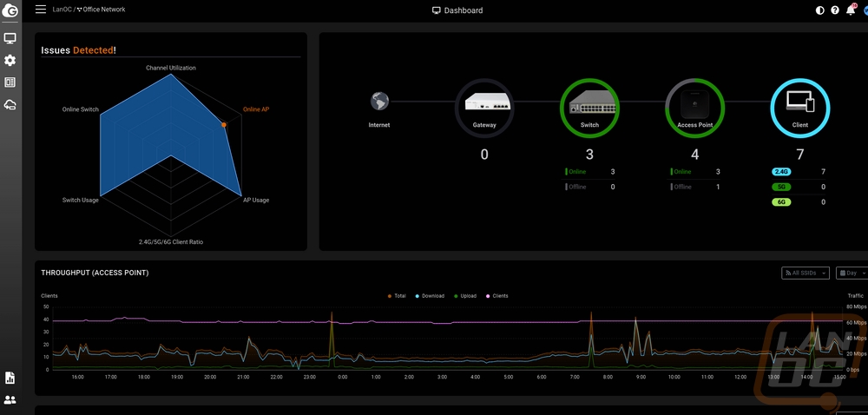Open the Office Network selector in breadcrumb
This screenshot has width=868, height=415.
click(x=103, y=10)
